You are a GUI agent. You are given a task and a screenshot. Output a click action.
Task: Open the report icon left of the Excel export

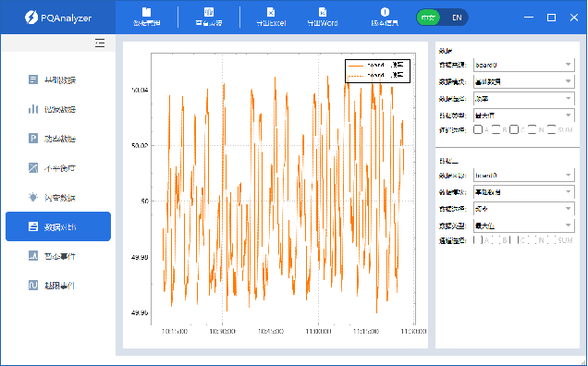point(209,12)
